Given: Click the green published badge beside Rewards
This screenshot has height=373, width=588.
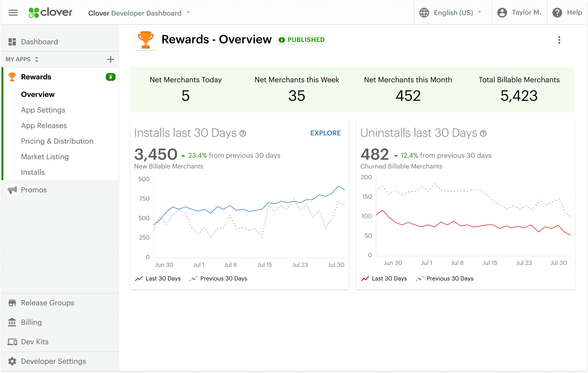Looking at the screenshot, I should (111, 77).
